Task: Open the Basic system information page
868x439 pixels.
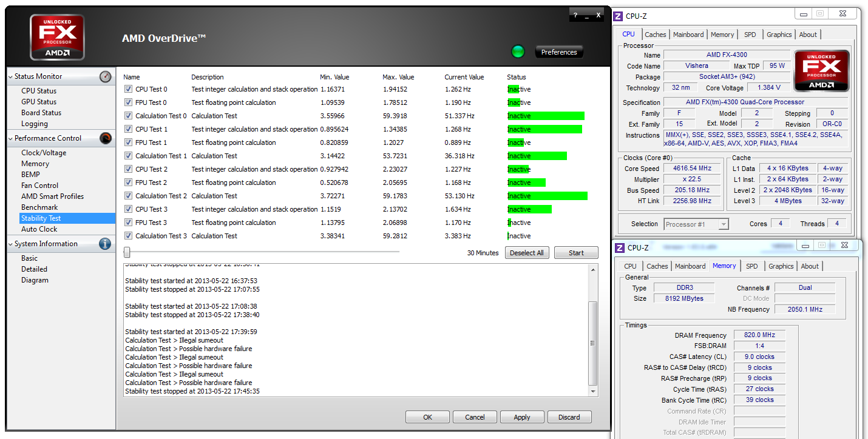Action: (x=30, y=258)
